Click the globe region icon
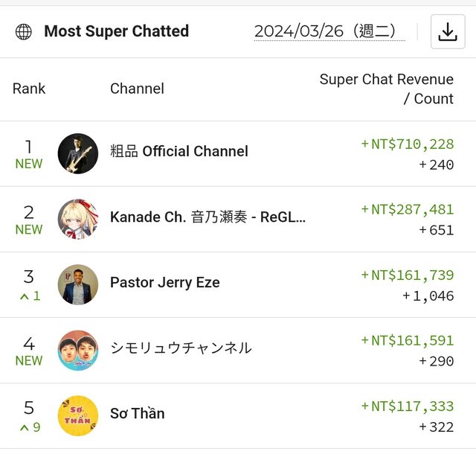 24,32
